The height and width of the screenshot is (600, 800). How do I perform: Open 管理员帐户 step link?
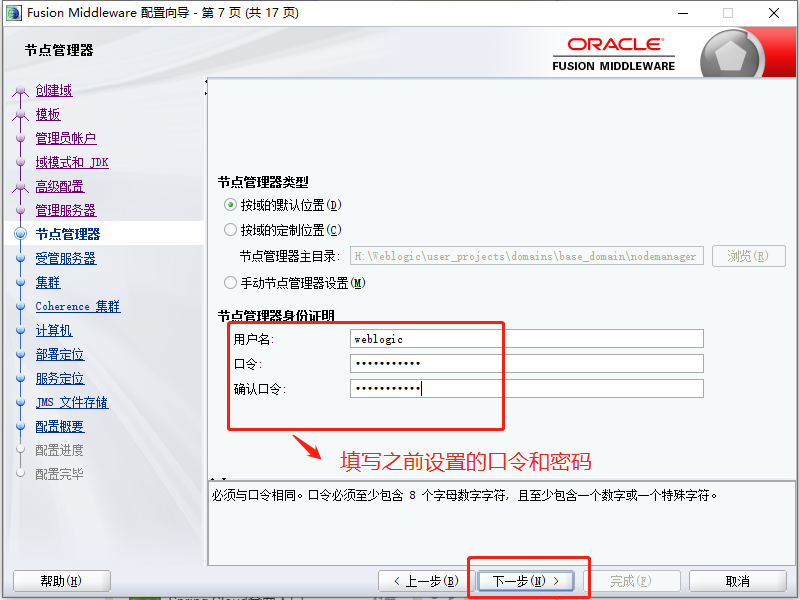(x=66, y=138)
